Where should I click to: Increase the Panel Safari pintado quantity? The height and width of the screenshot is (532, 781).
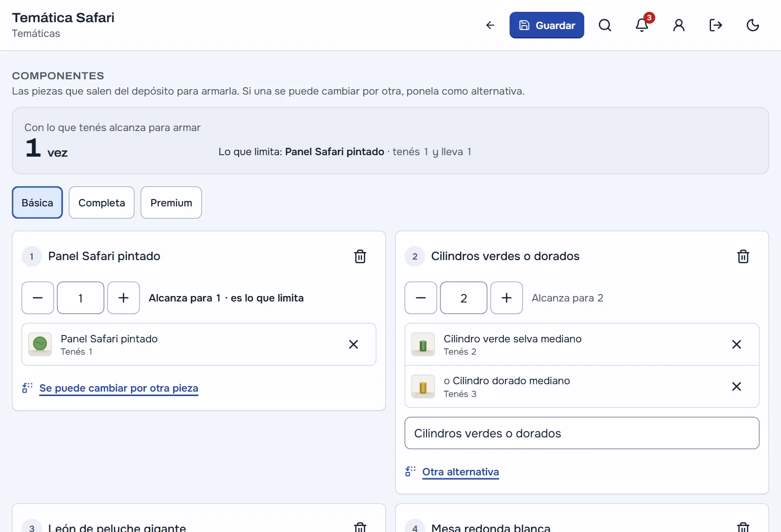coord(124,298)
